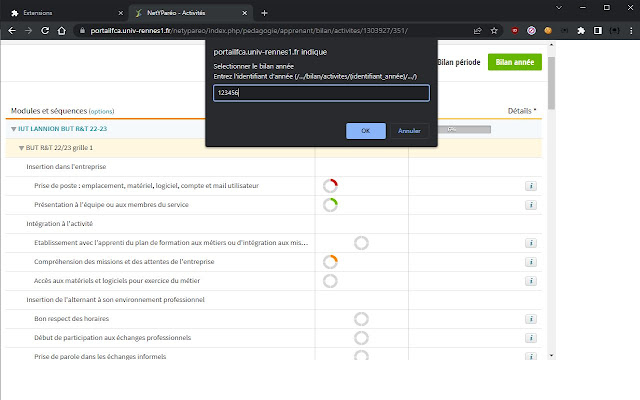The width and height of the screenshot is (640, 400).
Task: Go forward using the browser forward arrow
Action: 28,31
